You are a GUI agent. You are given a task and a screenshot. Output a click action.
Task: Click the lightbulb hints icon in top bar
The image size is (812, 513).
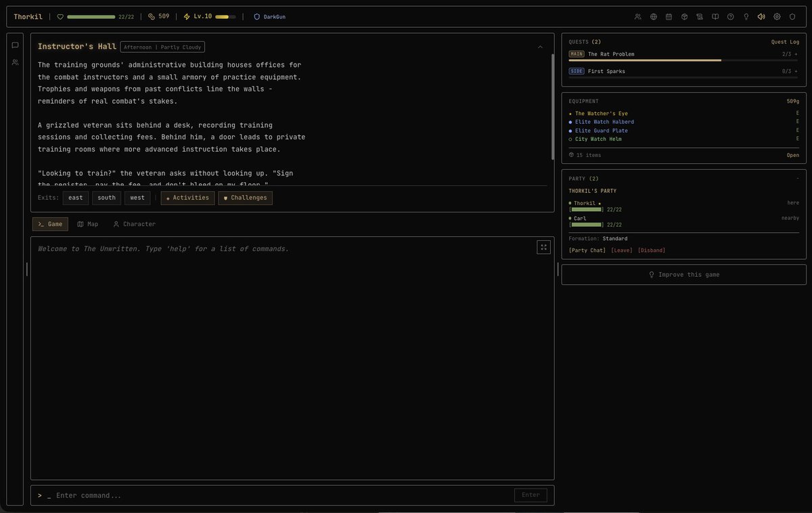[x=746, y=16]
